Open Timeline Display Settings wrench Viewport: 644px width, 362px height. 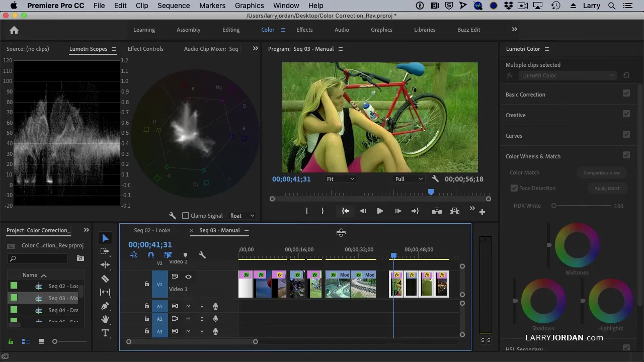coord(202,255)
